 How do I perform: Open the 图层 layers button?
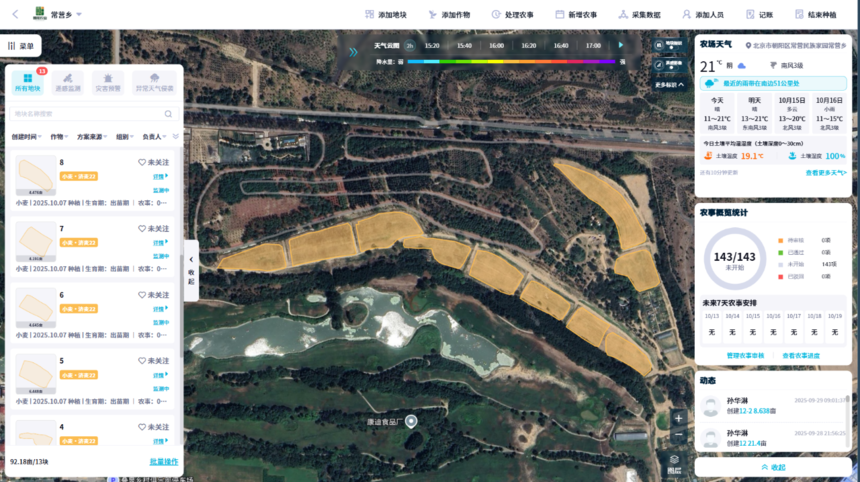tap(674, 464)
